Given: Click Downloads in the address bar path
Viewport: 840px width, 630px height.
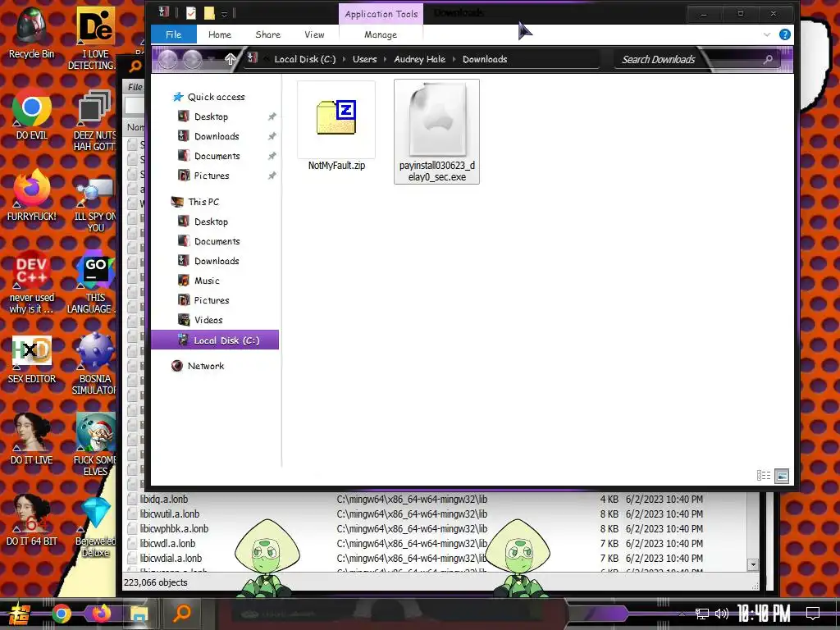Looking at the screenshot, I should coord(485,59).
